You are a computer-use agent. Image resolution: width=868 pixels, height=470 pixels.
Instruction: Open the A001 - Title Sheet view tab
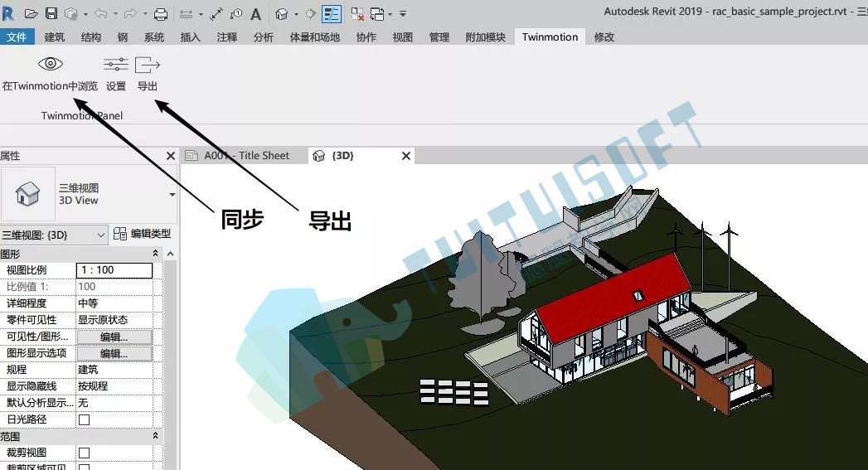(x=246, y=156)
